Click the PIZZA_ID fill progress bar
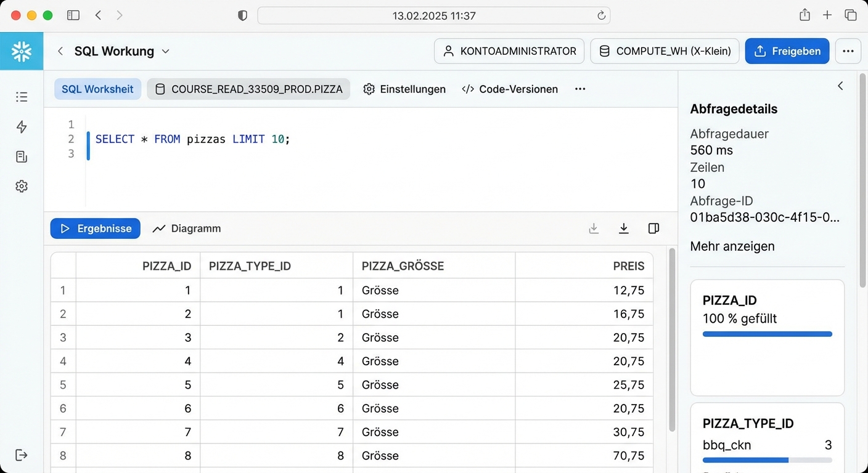This screenshot has height=473, width=868. point(767,333)
